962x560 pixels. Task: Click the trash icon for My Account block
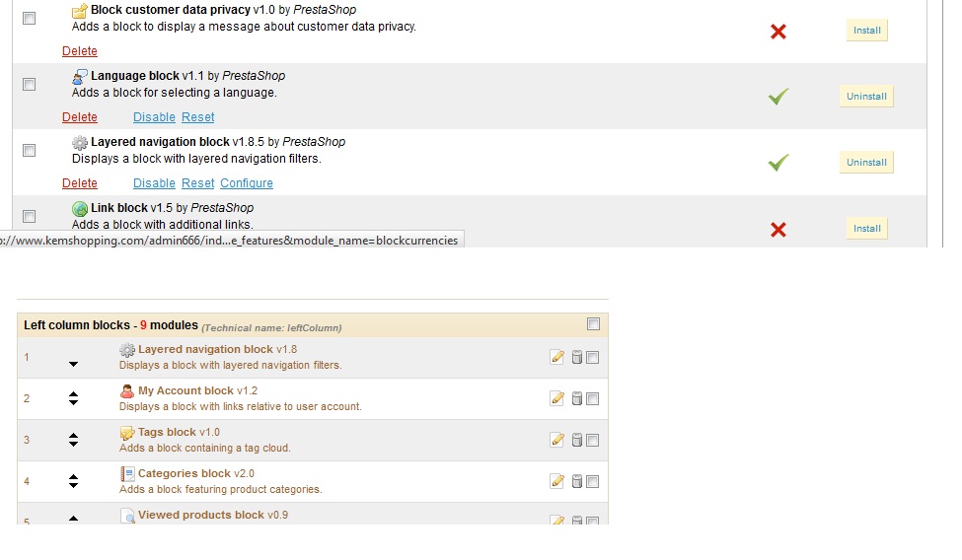pos(577,398)
